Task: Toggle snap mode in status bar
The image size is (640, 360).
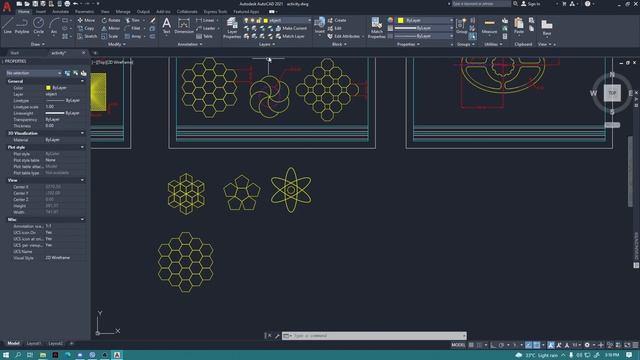Action: (x=480, y=345)
